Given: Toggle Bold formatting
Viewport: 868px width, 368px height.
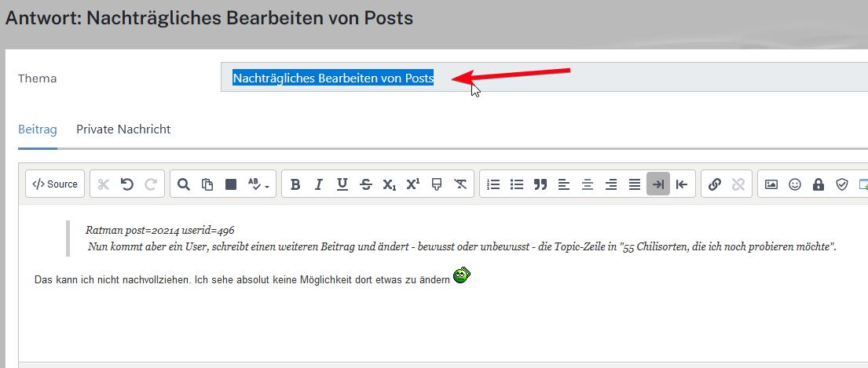Looking at the screenshot, I should coord(295,184).
